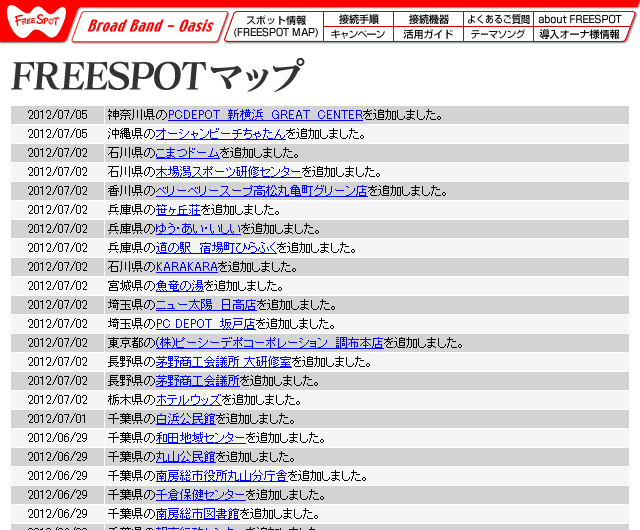Viewport: 640px width, 530px height.
Task: Open ベリーベリースープ高松丸亀町グリーン店 link
Action: 262,191
